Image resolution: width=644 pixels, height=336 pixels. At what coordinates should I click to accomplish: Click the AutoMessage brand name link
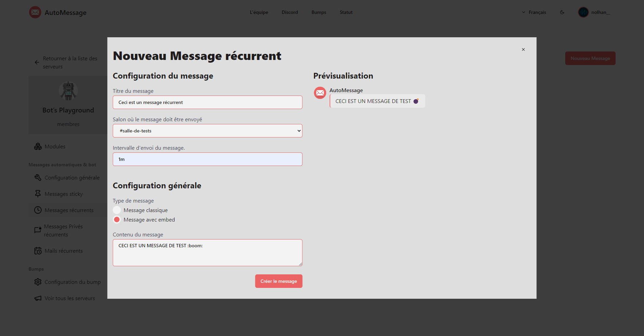pos(66,13)
